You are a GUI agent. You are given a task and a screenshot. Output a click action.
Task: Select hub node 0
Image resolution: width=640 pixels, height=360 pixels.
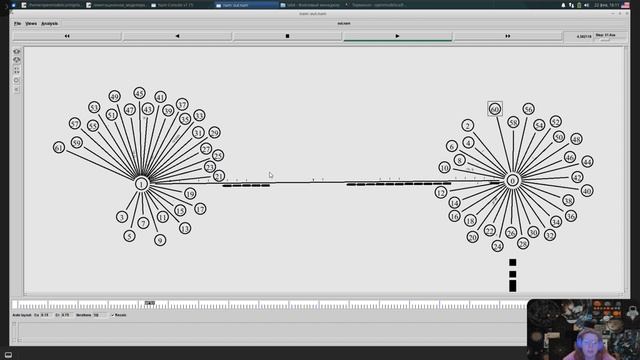[513, 181]
